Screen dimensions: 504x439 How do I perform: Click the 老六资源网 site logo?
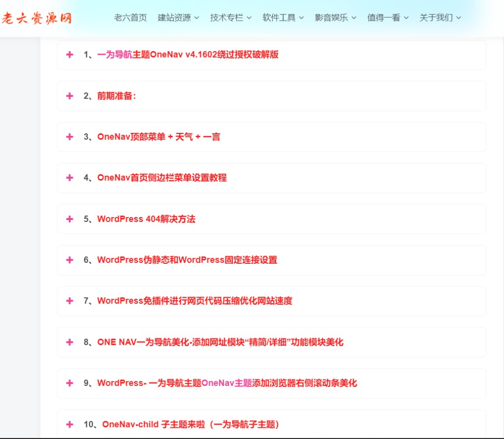[x=36, y=18]
